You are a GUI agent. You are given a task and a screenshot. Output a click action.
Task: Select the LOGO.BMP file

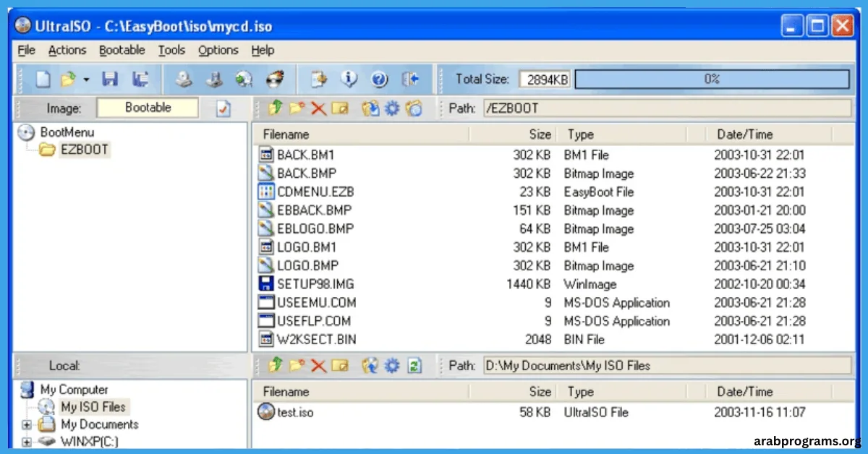[x=307, y=266]
